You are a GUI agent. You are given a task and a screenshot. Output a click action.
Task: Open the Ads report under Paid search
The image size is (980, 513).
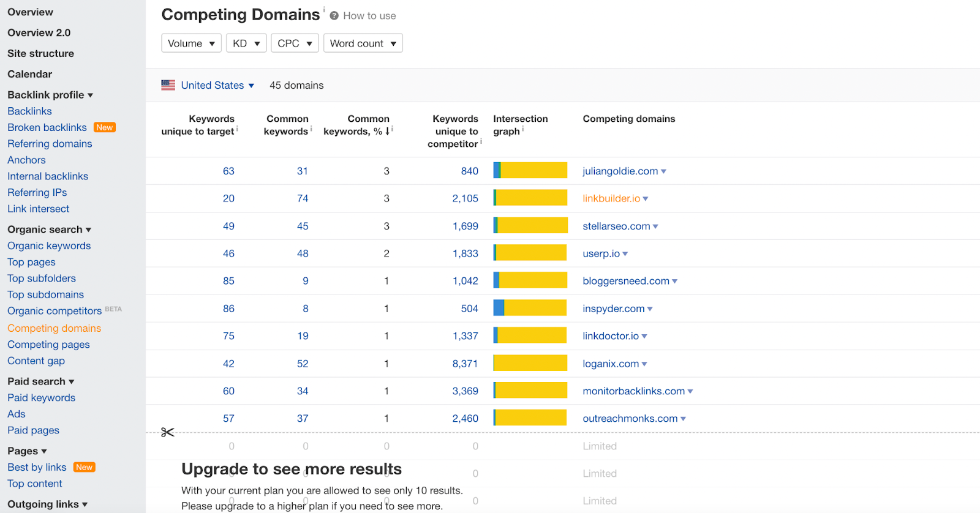[17, 414]
